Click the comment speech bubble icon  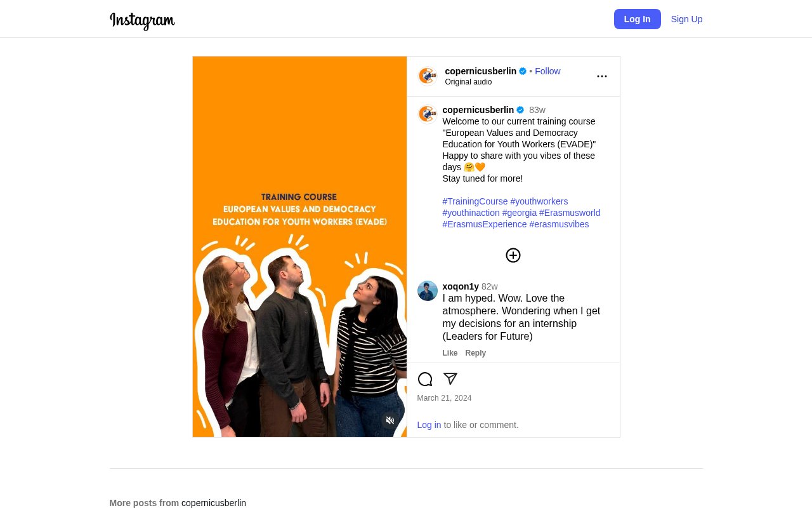click(425, 379)
